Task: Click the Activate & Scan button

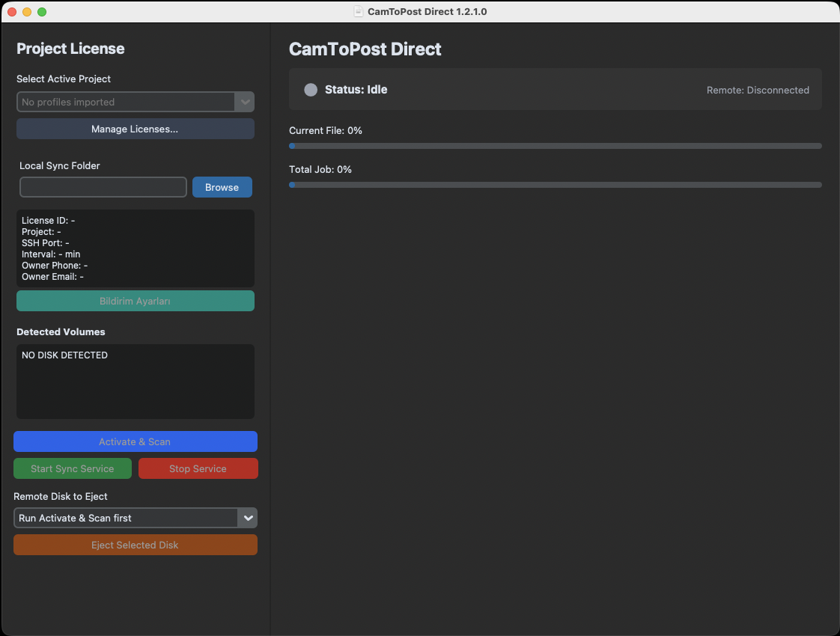Action: [135, 441]
